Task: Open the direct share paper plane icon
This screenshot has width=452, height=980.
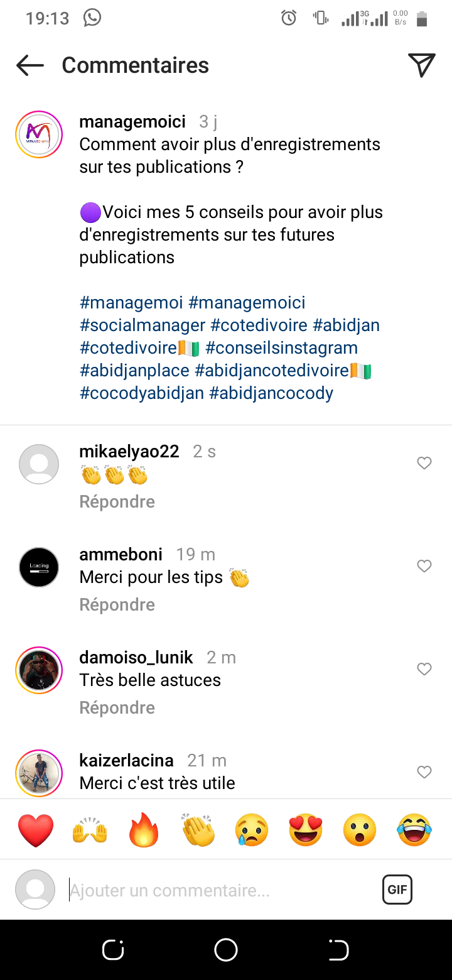Action: (421, 65)
